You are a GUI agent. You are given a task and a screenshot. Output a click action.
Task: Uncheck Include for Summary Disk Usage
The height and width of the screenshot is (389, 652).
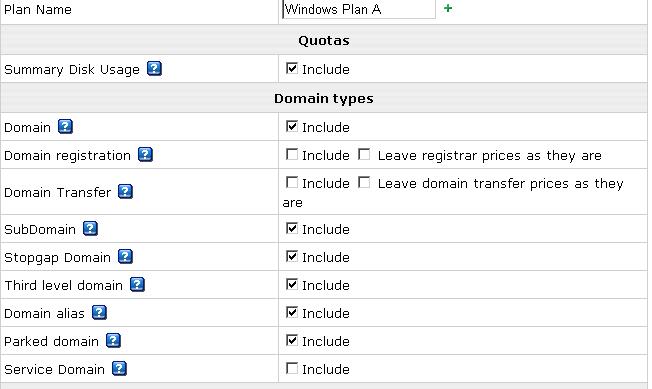click(292, 68)
